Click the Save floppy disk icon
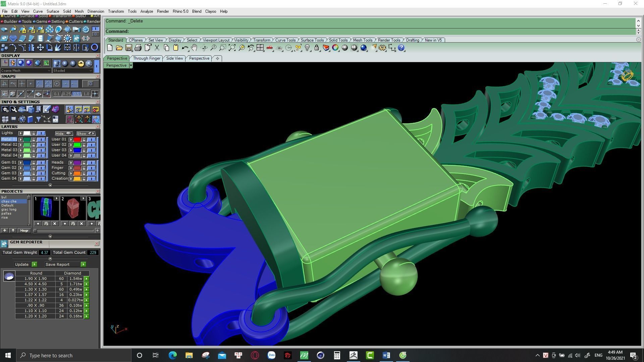The image size is (644, 362). 128,48
